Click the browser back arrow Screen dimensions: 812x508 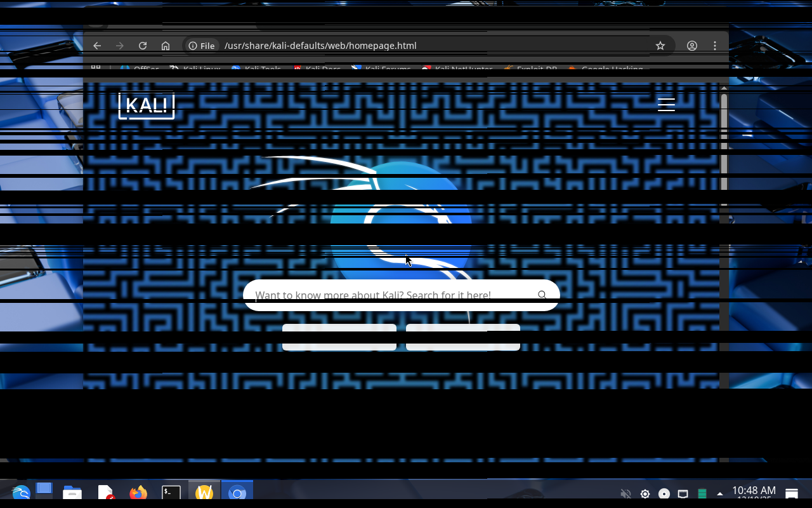(x=97, y=46)
